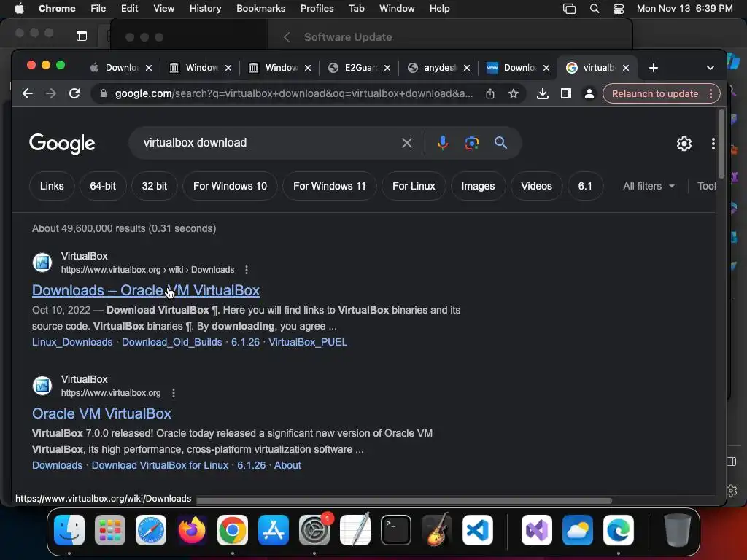
Task: Go back using the browser back arrow
Action: (x=28, y=93)
